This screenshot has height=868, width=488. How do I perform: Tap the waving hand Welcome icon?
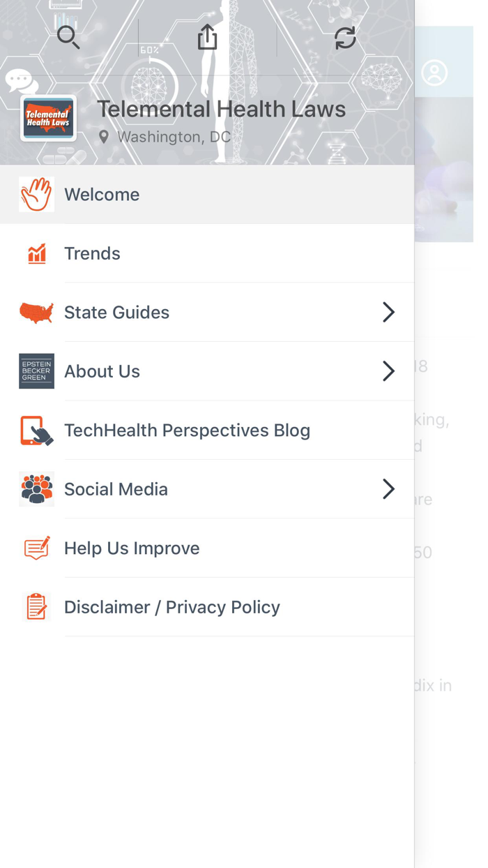tap(36, 195)
